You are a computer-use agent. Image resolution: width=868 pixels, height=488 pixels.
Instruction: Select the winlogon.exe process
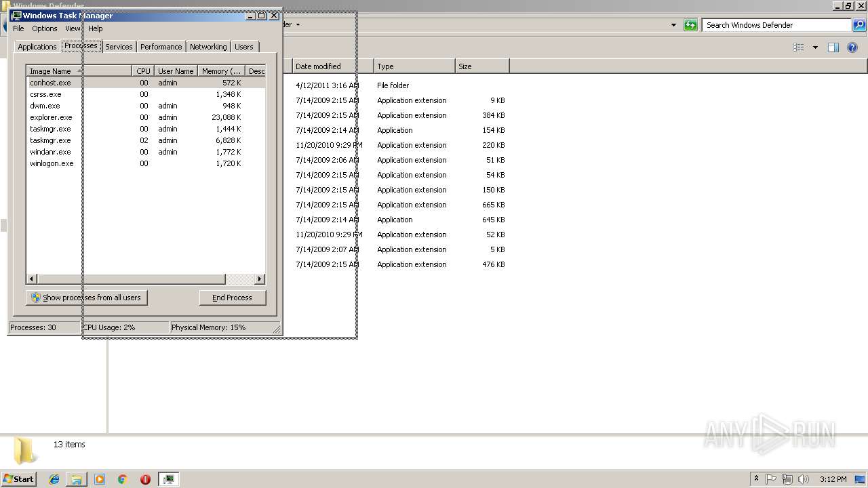click(146, 163)
